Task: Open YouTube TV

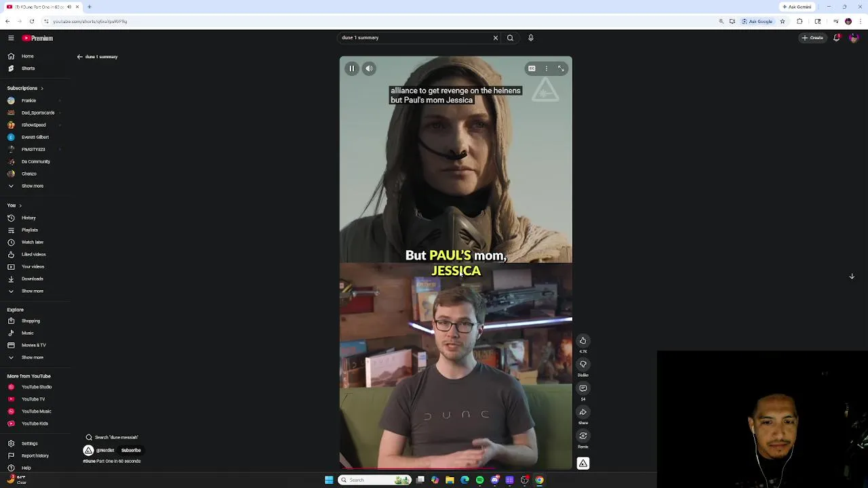Action: click(x=33, y=399)
